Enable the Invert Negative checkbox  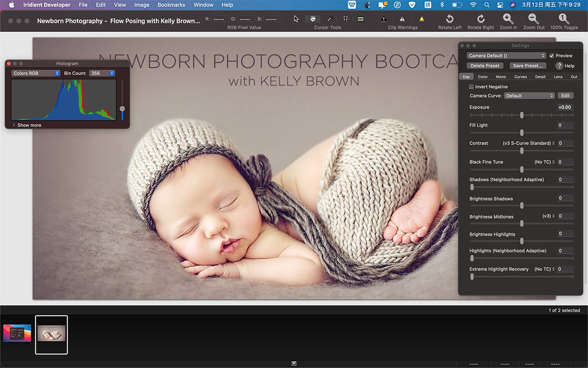tap(471, 87)
